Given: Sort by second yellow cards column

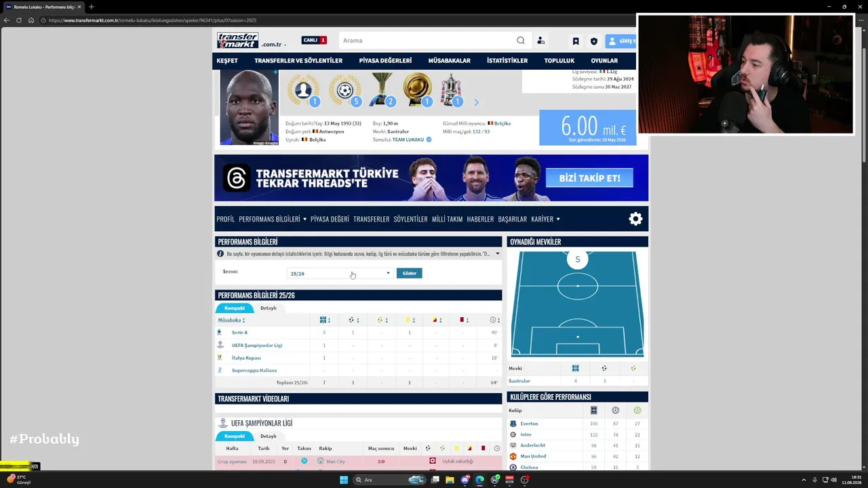Looking at the screenshot, I should tap(437, 320).
